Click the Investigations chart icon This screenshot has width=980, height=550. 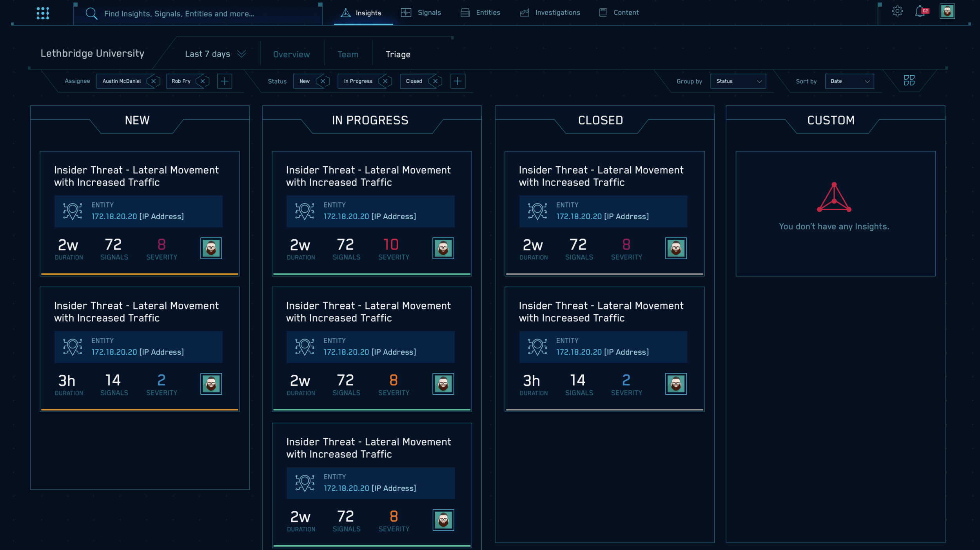[524, 13]
